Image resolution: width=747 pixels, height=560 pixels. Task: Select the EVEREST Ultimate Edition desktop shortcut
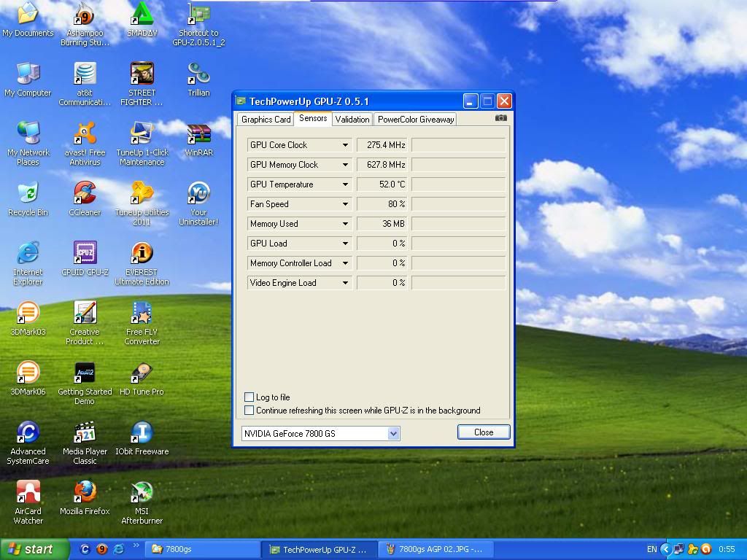(142, 264)
